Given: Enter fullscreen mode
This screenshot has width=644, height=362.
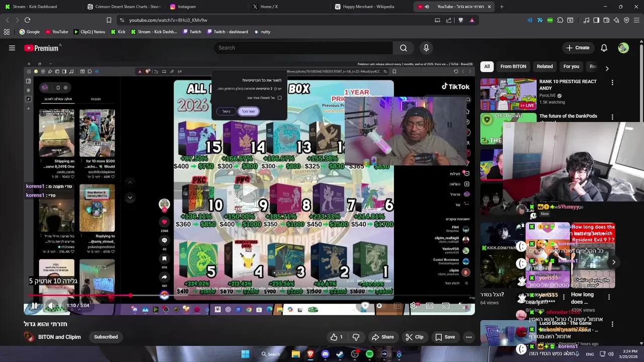Looking at the screenshot, I should click(462, 306).
